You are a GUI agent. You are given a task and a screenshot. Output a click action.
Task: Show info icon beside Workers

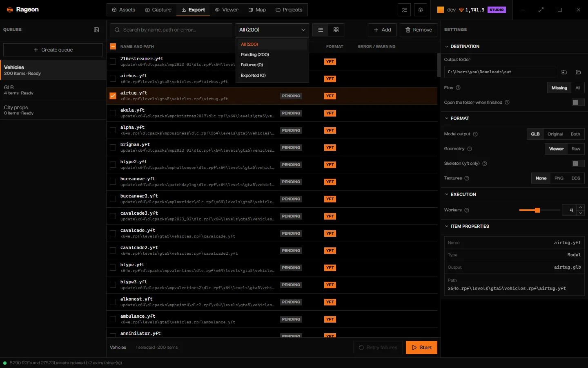(x=467, y=210)
